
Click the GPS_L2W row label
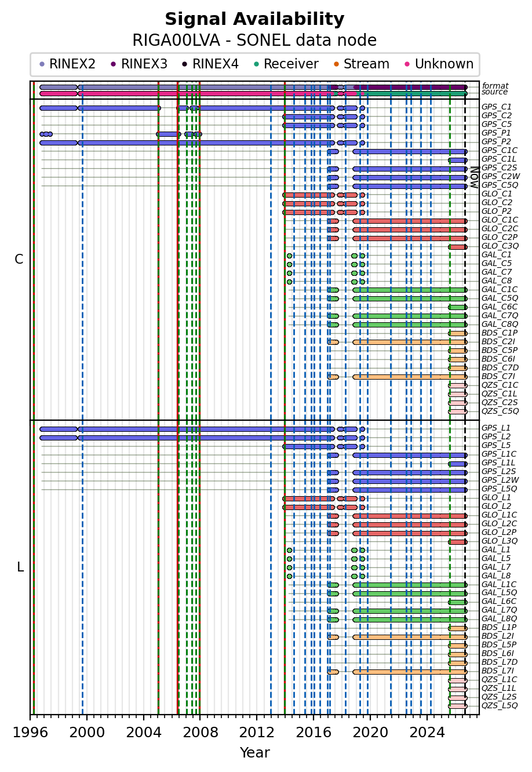[500, 480]
